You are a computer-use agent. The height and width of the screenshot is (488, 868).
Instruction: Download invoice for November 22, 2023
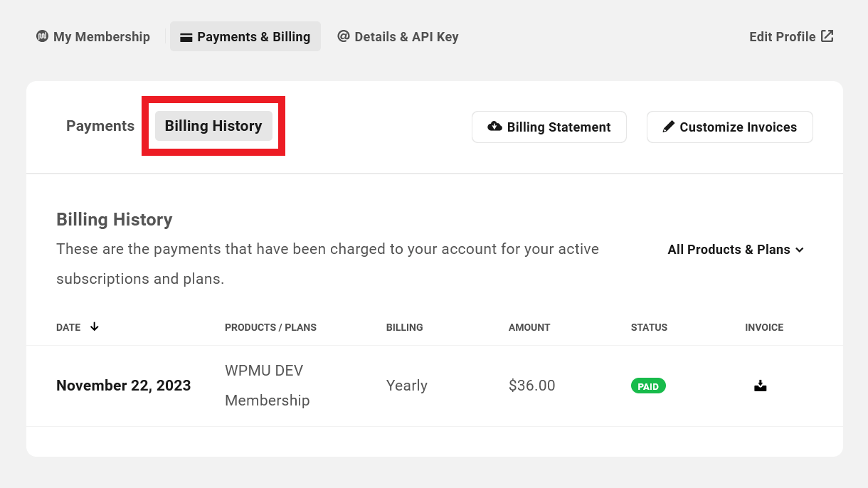pos(761,386)
